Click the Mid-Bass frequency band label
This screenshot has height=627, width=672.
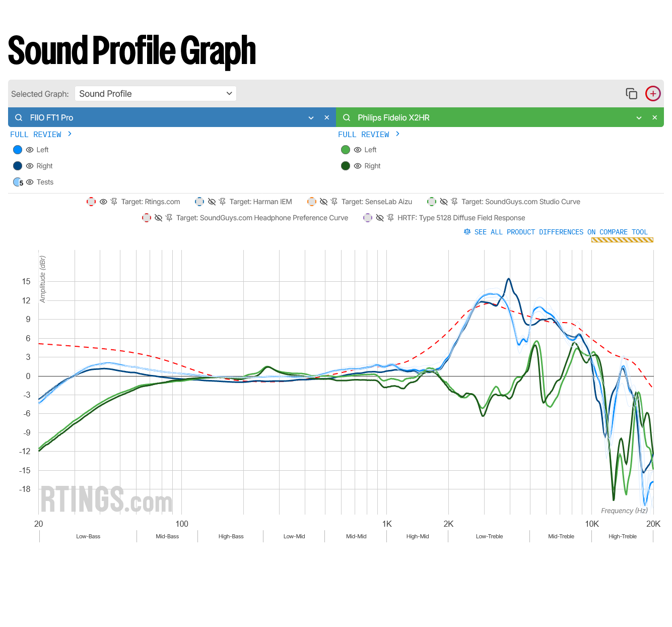pos(167,536)
